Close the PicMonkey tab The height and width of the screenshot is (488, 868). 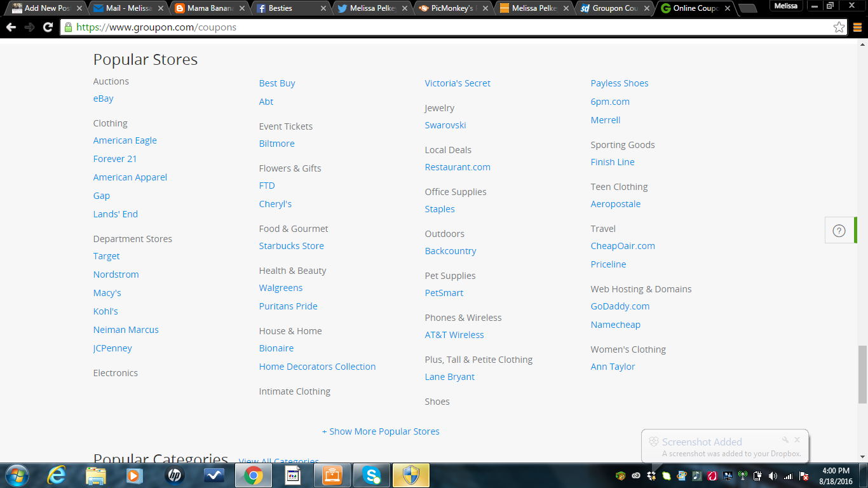[486, 9]
